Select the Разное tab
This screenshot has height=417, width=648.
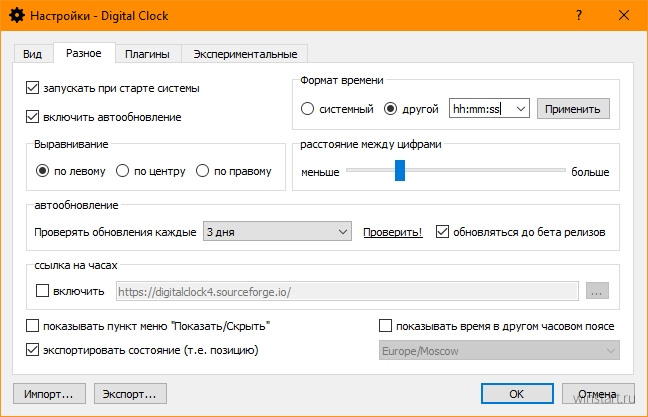[x=84, y=53]
